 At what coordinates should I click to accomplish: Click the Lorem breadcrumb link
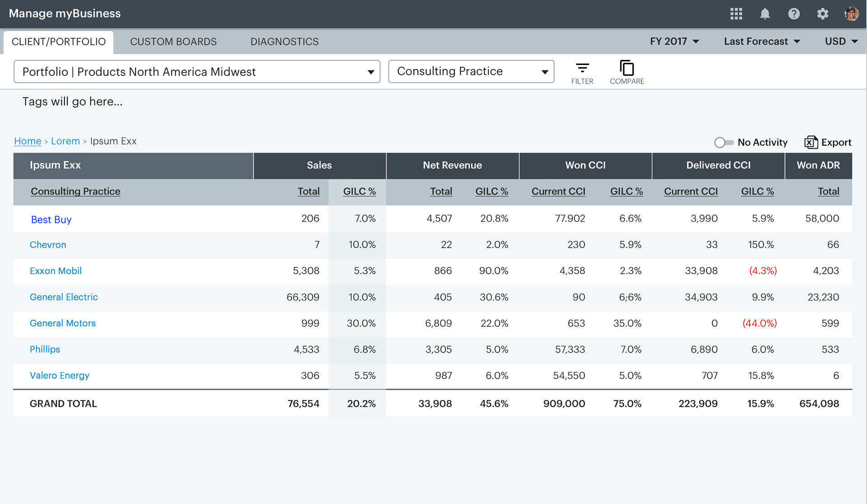[65, 141]
